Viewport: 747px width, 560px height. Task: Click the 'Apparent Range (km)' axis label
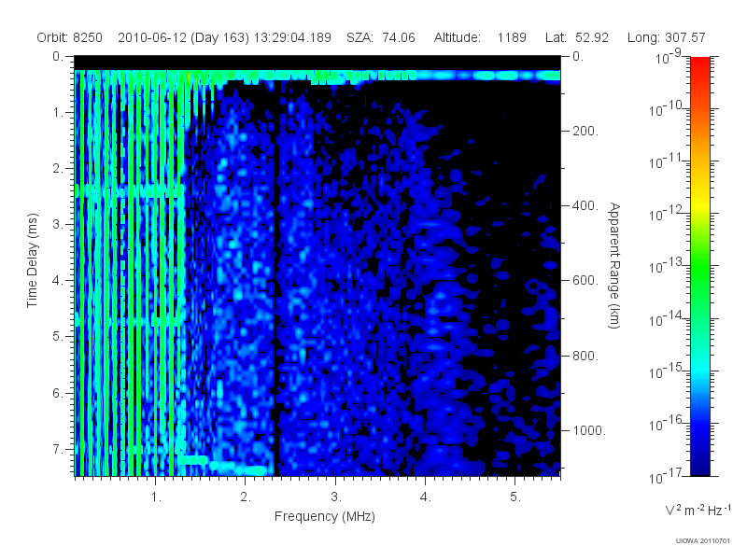614,265
